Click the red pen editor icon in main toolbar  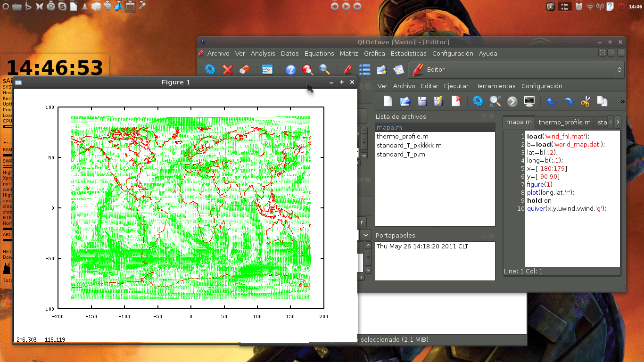pos(347,70)
